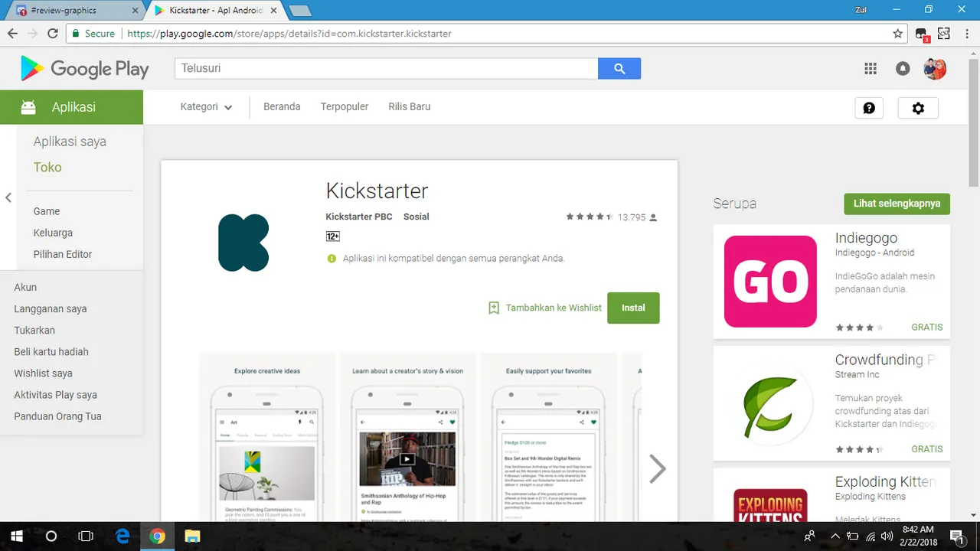Viewport: 980px width, 551px height.
Task: Launch Microsoft Edge from taskbar
Action: pos(122,536)
